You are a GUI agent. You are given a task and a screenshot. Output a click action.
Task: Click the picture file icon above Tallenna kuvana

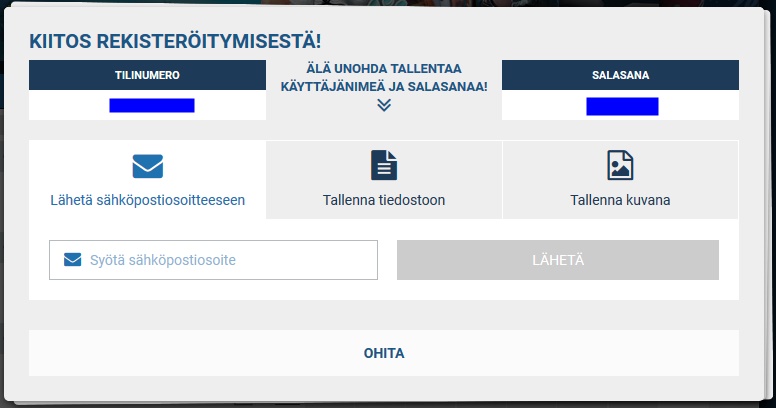620,165
